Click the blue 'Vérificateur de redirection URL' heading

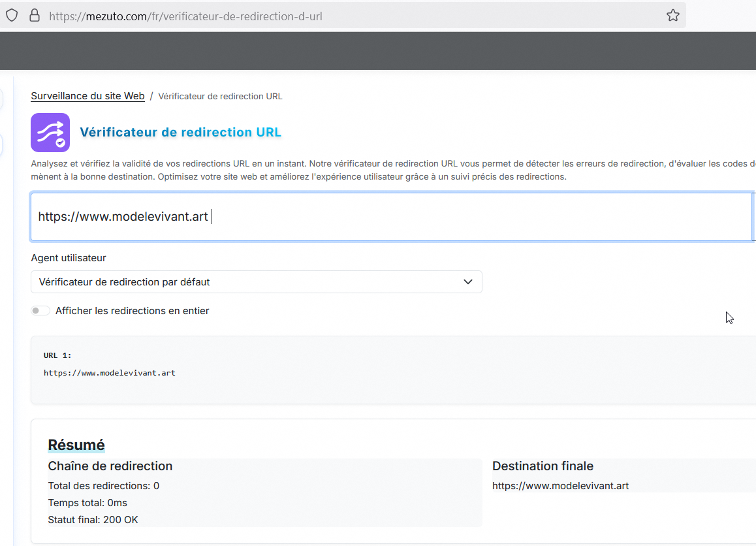point(180,133)
